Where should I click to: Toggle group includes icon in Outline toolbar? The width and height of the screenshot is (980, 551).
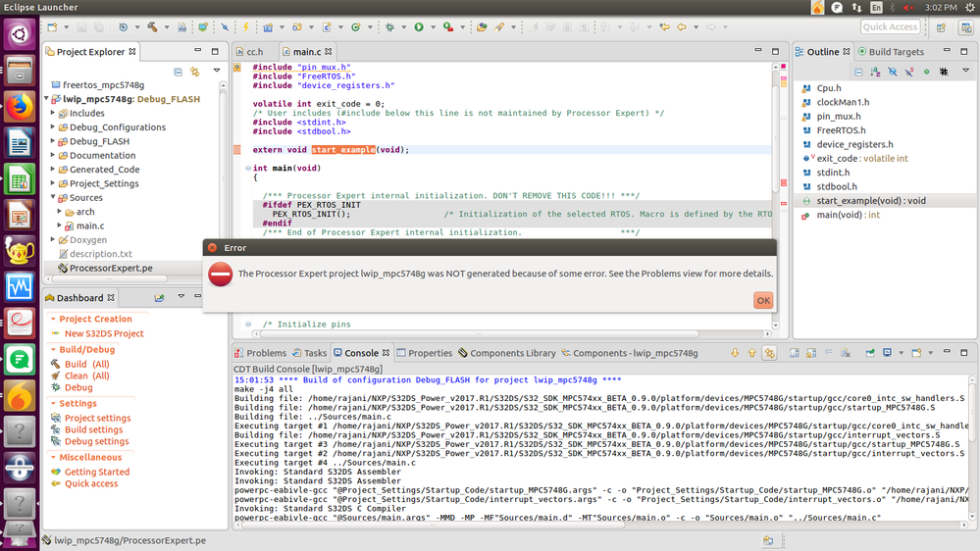pos(944,72)
